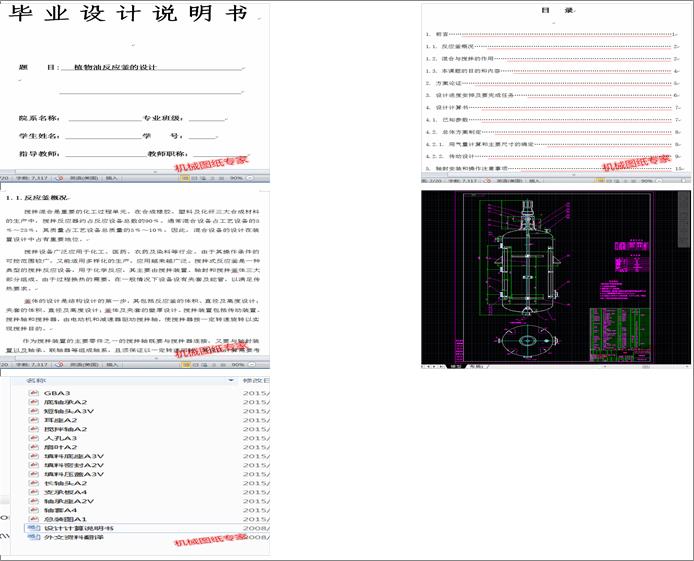Click the 设计计算说明书 Word document icon
The width and height of the screenshot is (694, 561).
(34, 528)
